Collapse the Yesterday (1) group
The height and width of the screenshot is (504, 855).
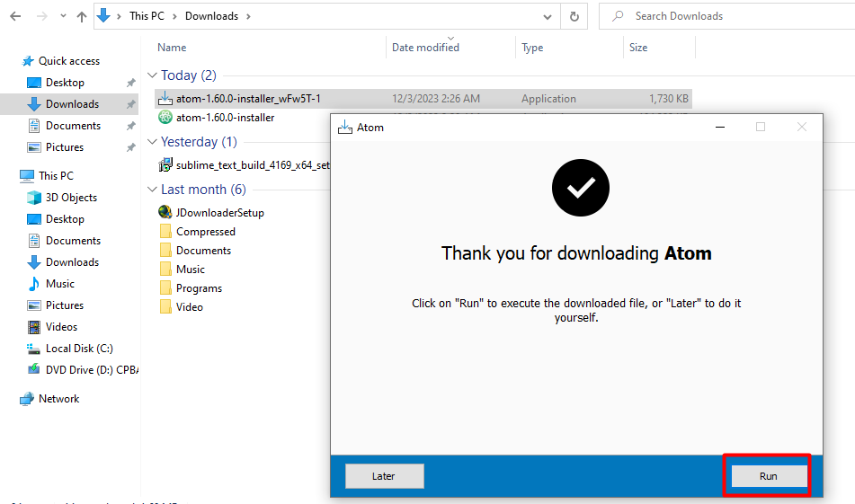152,142
